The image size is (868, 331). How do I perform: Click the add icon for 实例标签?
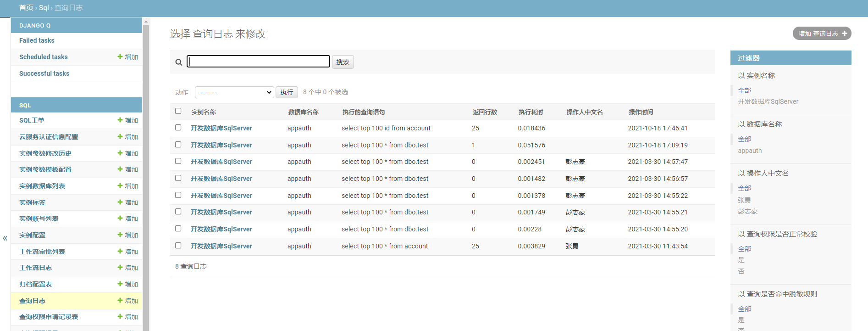pyautogui.click(x=120, y=202)
